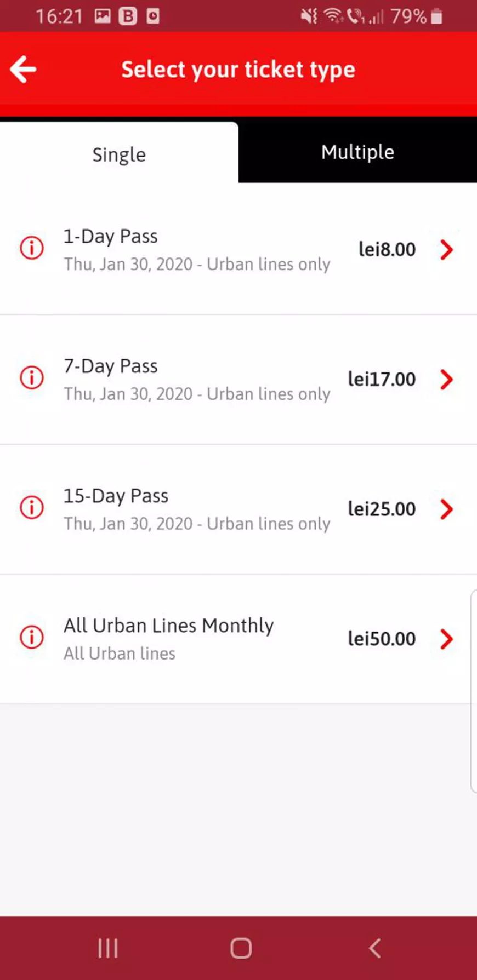Open info for 1-Day Pass
The width and height of the screenshot is (477, 980).
tap(32, 248)
